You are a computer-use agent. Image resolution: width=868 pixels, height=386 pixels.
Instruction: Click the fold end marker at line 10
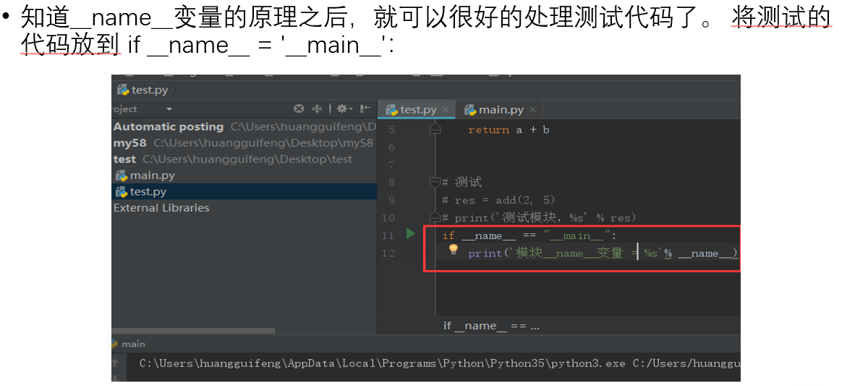435,217
